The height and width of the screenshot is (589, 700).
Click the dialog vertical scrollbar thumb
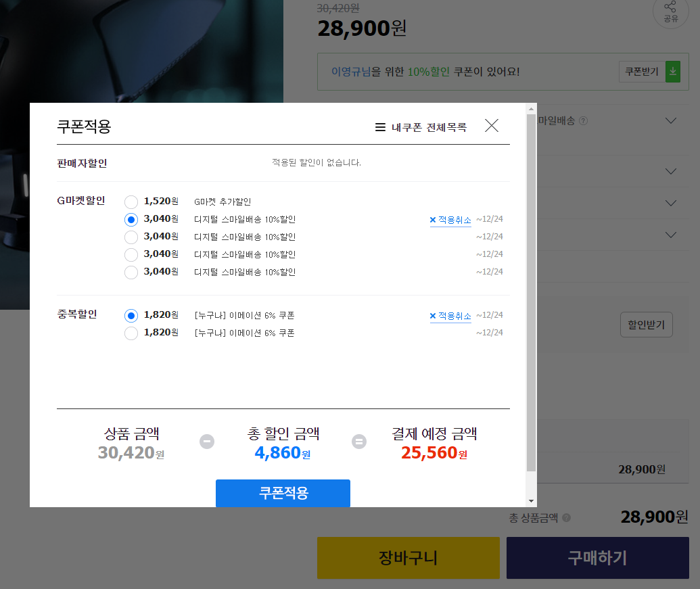pos(531,293)
